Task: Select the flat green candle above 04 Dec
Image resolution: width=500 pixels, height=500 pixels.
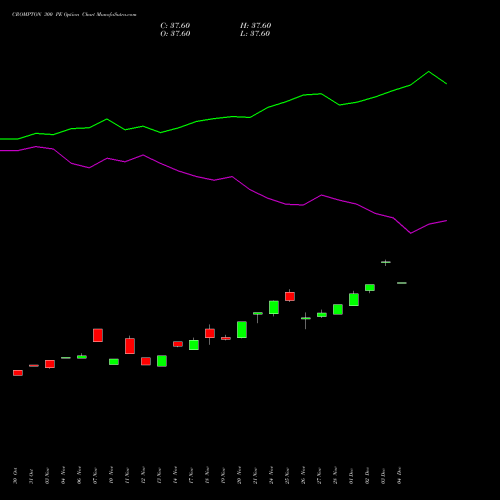Action: coord(402,283)
